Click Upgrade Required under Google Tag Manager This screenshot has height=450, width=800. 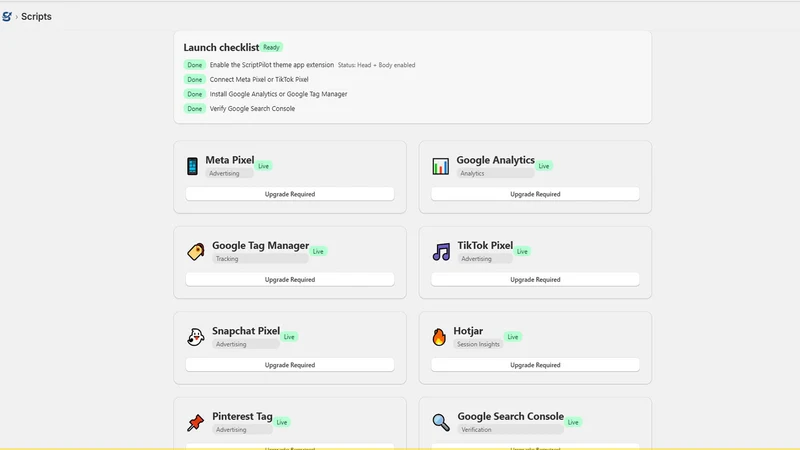coord(290,280)
